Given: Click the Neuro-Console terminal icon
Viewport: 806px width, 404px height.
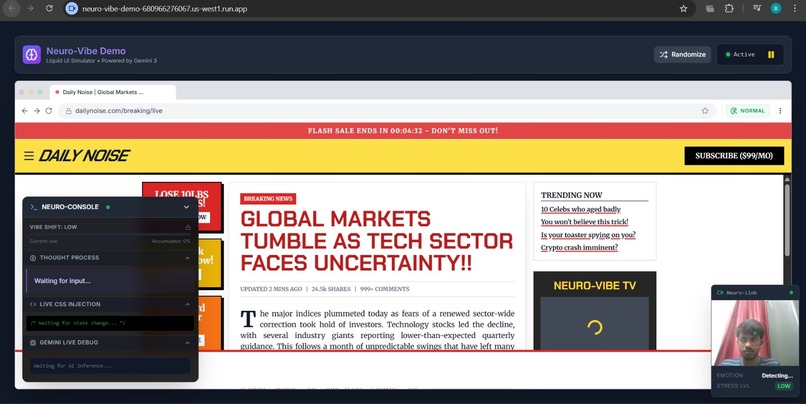Looking at the screenshot, I should click(33, 207).
